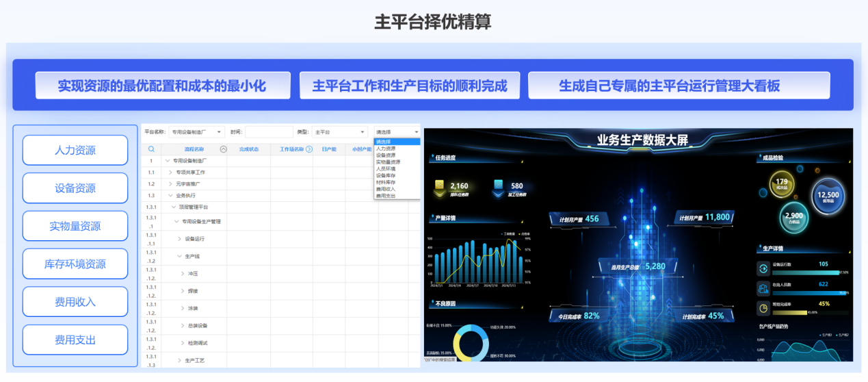
Task: Collapse the 业务执行 tree node
Action: pos(169,195)
